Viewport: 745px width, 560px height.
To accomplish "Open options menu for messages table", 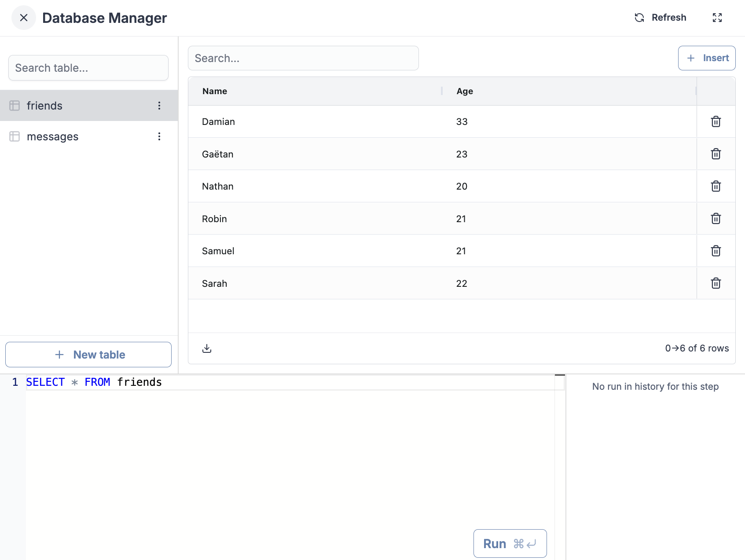I will (x=159, y=136).
